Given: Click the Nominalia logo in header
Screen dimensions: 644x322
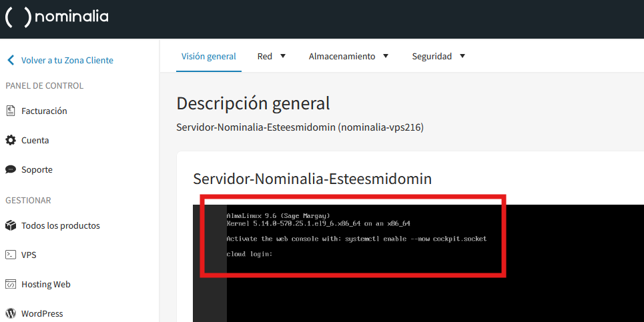Looking at the screenshot, I should coord(57,17).
